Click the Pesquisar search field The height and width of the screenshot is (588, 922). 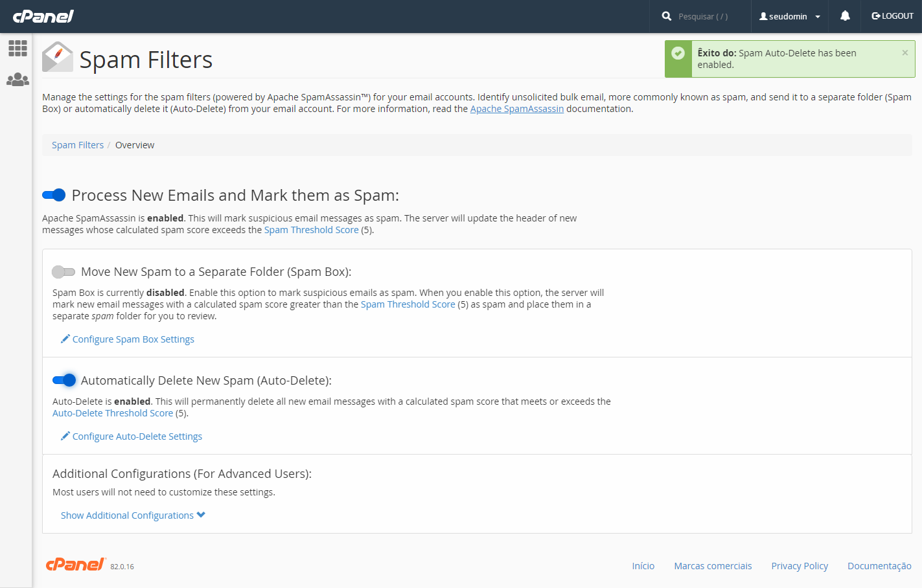click(710, 16)
